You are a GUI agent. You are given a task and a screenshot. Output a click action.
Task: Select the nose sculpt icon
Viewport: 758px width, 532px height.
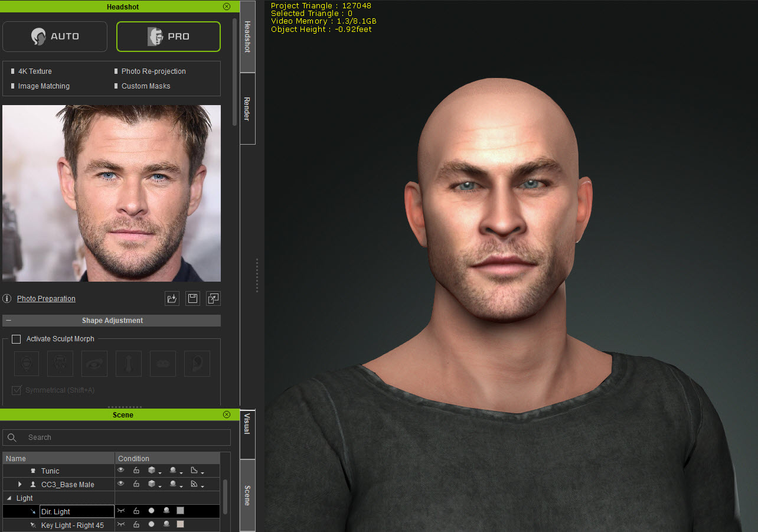pos(129,364)
